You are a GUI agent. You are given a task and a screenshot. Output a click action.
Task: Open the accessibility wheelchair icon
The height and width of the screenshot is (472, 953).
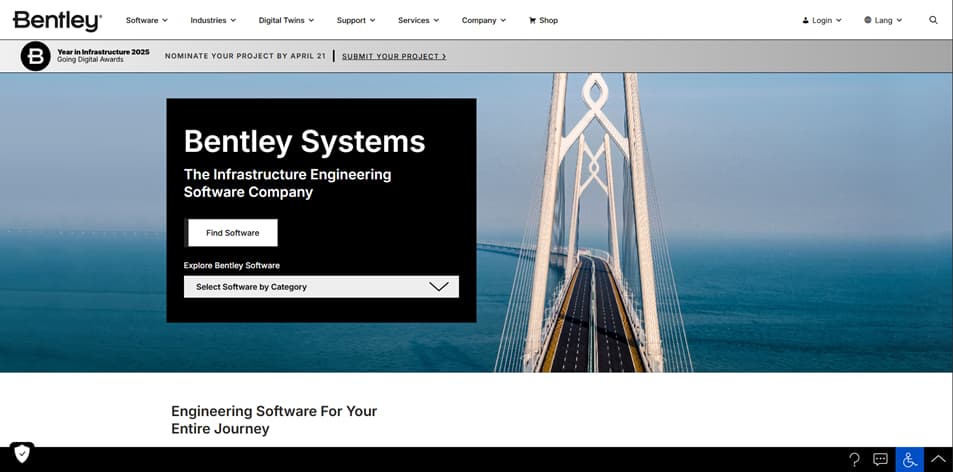[910, 459]
